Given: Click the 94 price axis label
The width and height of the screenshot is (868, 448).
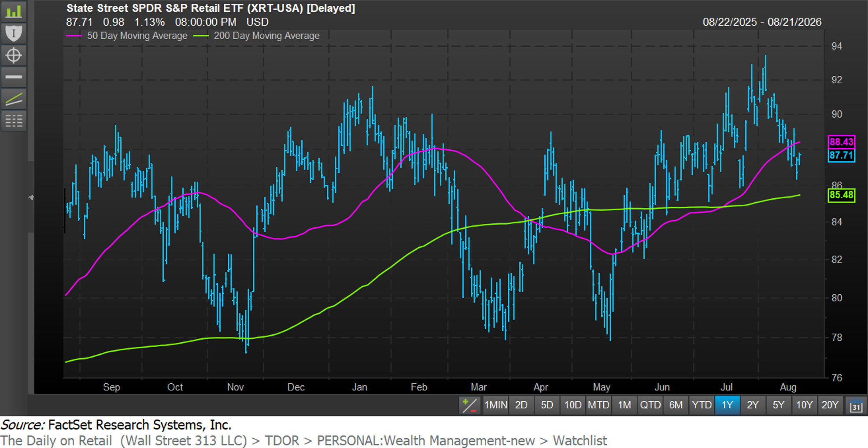Looking at the screenshot, I should pos(837,46).
